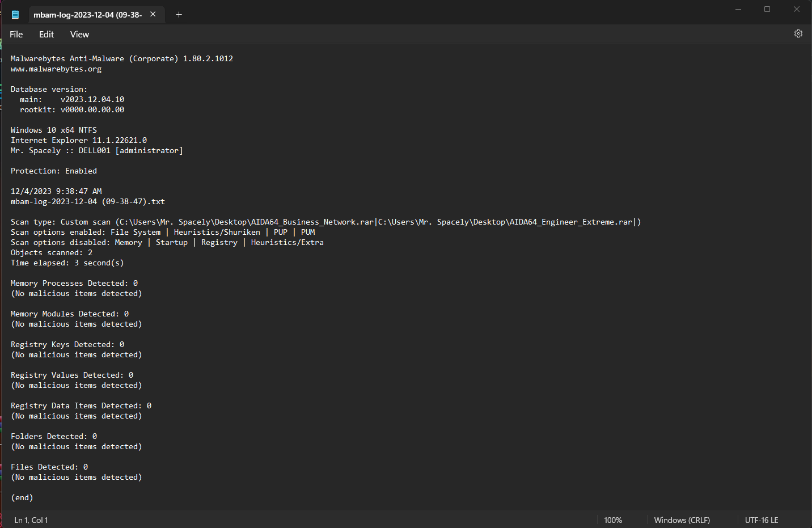Click the www.malwarebytes.org line
812x528 pixels.
click(x=56, y=69)
